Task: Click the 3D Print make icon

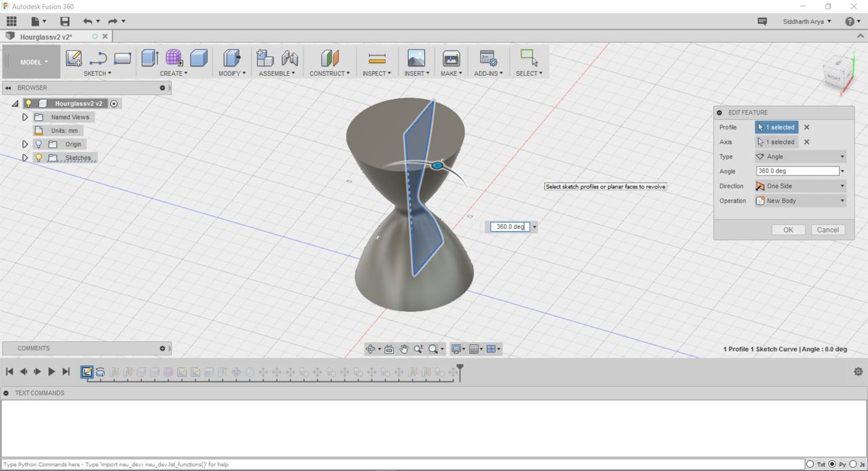Action: (451, 58)
